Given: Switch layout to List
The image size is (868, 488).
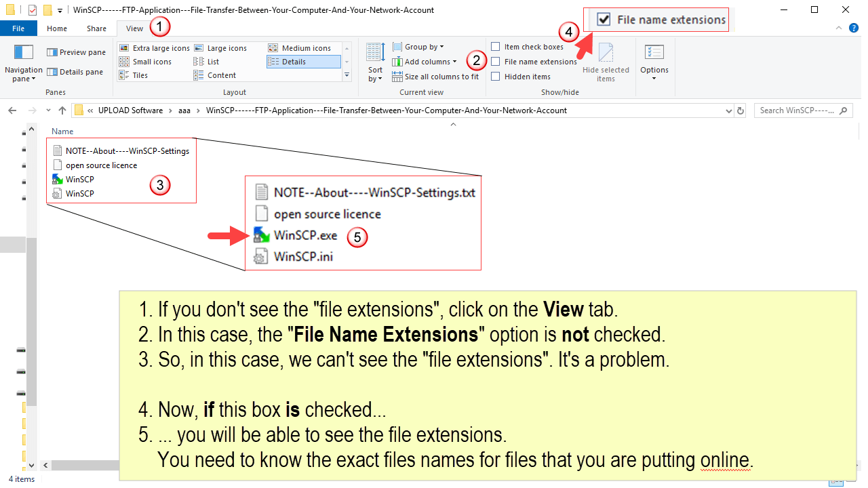Looking at the screenshot, I should click(x=206, y=62).
